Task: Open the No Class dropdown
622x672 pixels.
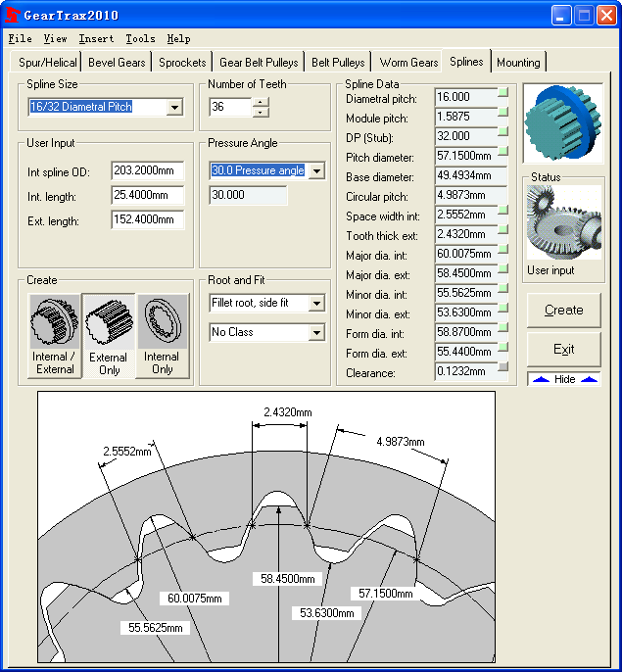Action: pos(316,333)
